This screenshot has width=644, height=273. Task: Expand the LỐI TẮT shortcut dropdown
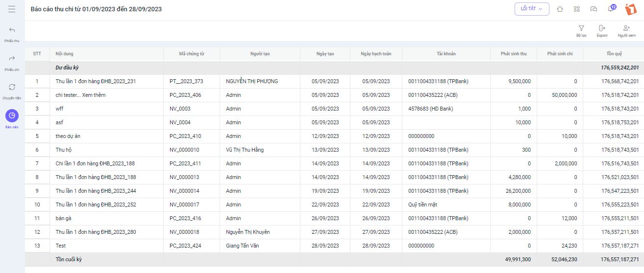pos(532,9)
